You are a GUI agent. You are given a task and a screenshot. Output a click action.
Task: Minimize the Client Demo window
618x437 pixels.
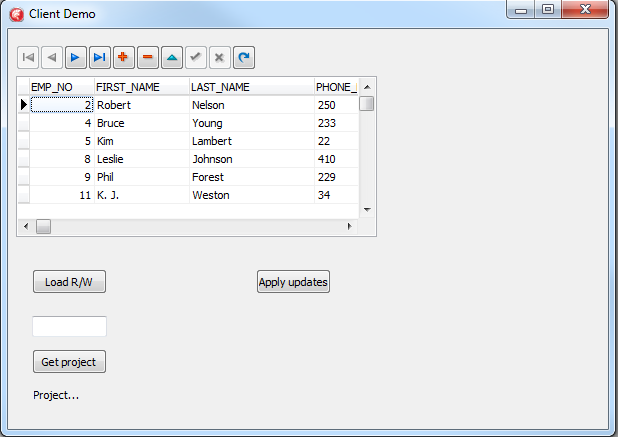pos(521,9)
